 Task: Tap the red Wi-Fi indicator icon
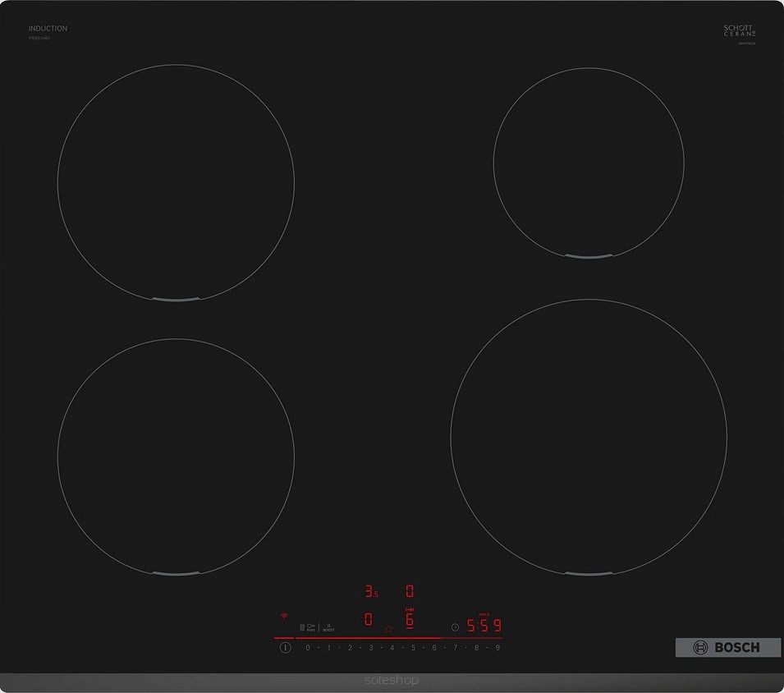284,615
